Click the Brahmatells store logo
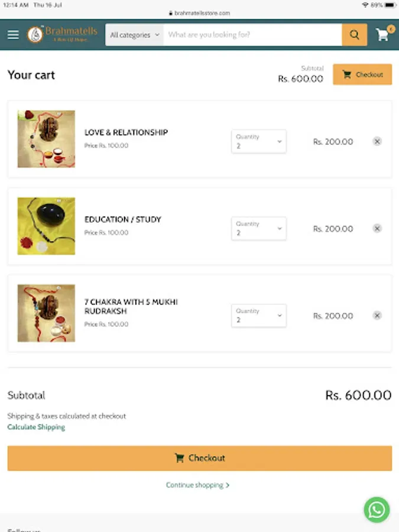The width and height of the screenshot is (399, 532). 62,34
